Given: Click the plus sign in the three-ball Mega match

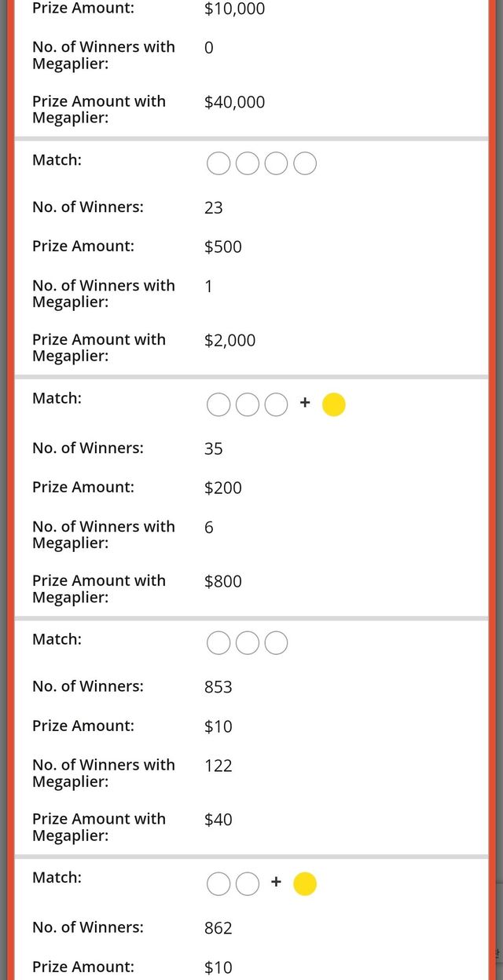Looking at the screenshot, I should pyautogui.click(x=305, y=404).
